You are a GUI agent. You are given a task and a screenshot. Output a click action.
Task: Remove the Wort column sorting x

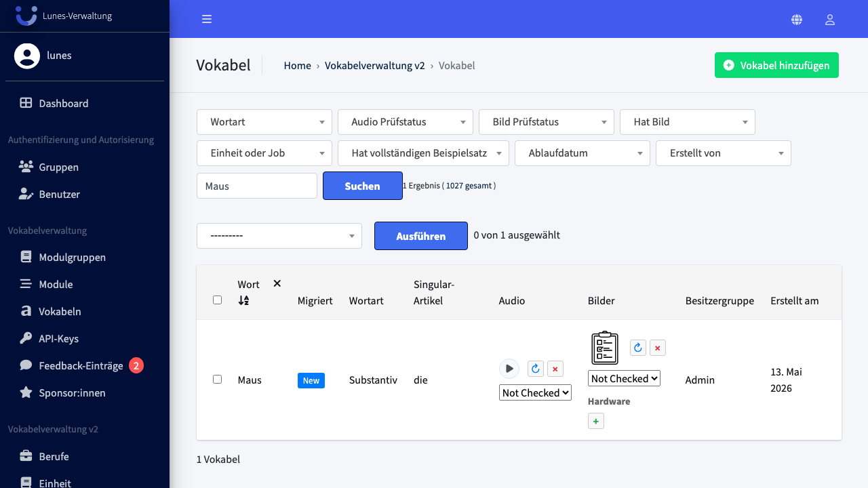coord(277,283)
